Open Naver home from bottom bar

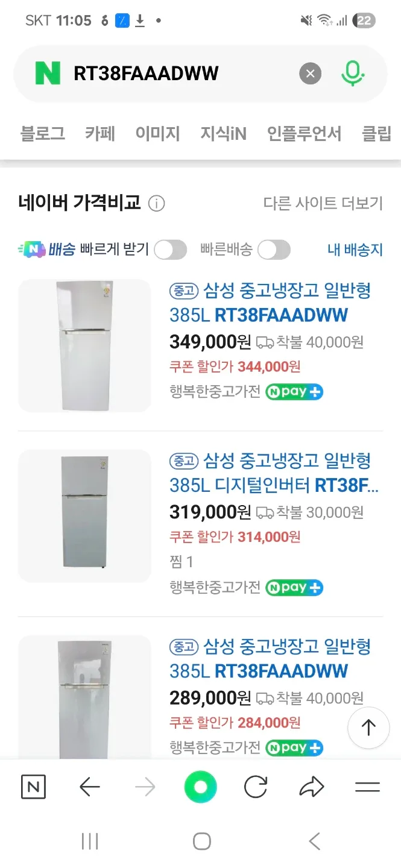coord(33,787)
